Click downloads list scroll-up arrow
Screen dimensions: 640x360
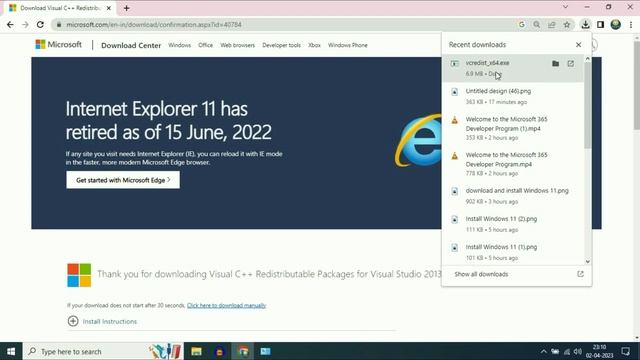(588, 59)
